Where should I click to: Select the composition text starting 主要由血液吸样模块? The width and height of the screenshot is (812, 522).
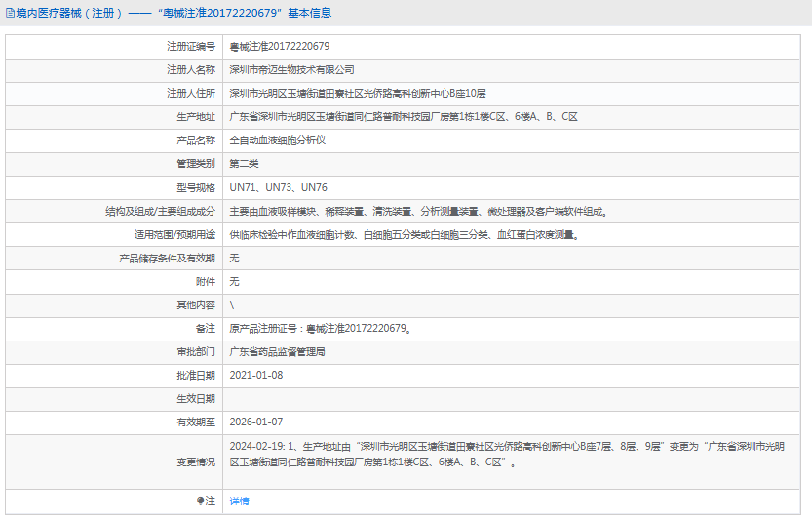(419, 212)
